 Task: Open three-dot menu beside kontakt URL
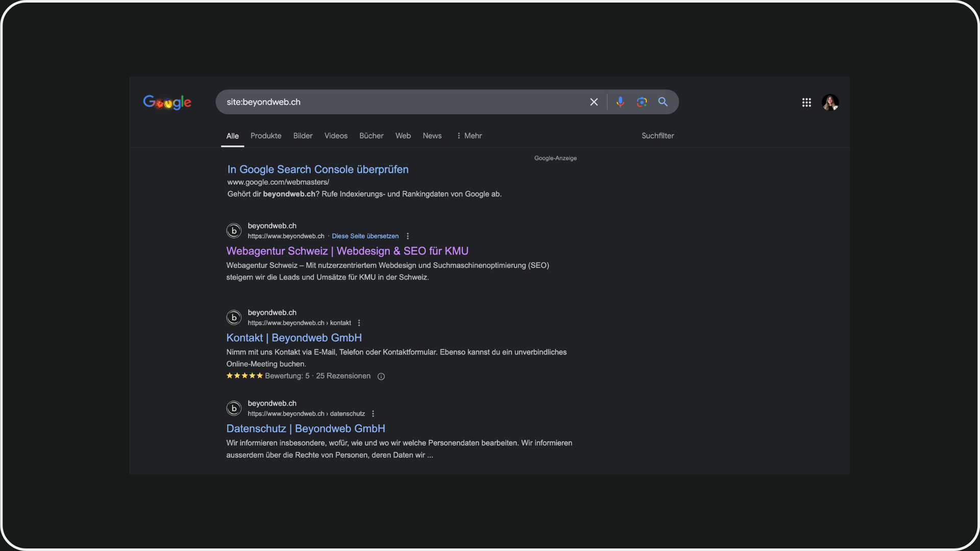coord(359,323)
